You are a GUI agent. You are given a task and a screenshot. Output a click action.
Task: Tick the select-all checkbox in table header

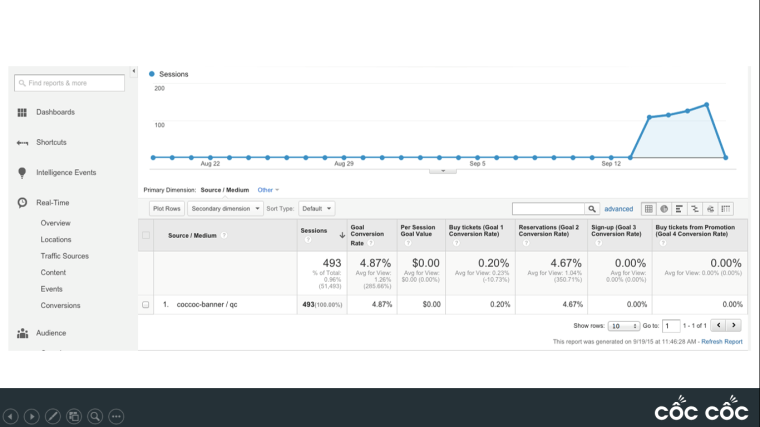click(x=146, y=235)
